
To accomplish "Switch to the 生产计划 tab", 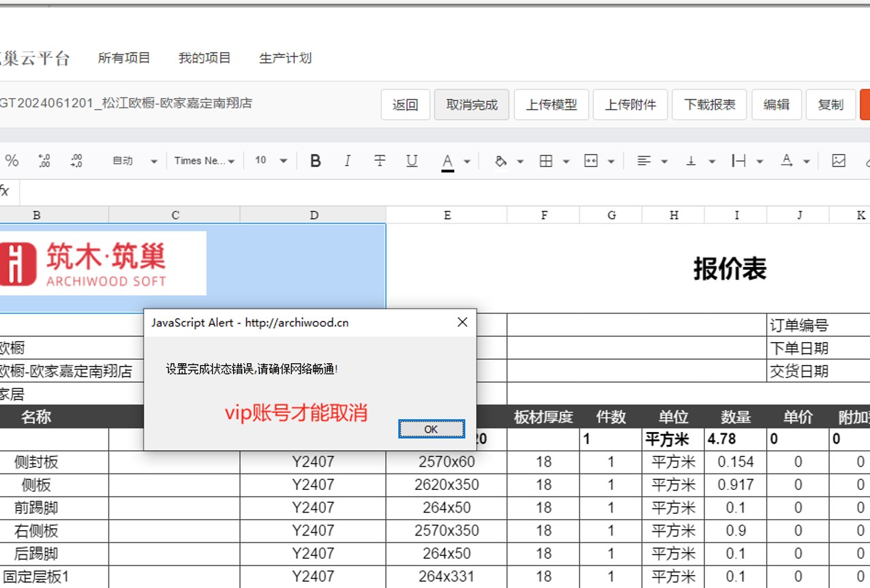I will pyautogui.click(x=286, y=58).
